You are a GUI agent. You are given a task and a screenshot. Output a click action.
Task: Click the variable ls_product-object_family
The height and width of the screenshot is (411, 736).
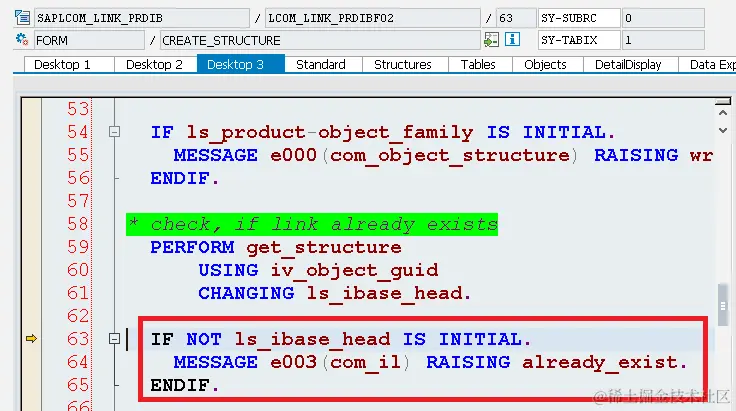[x=330, y=133]
